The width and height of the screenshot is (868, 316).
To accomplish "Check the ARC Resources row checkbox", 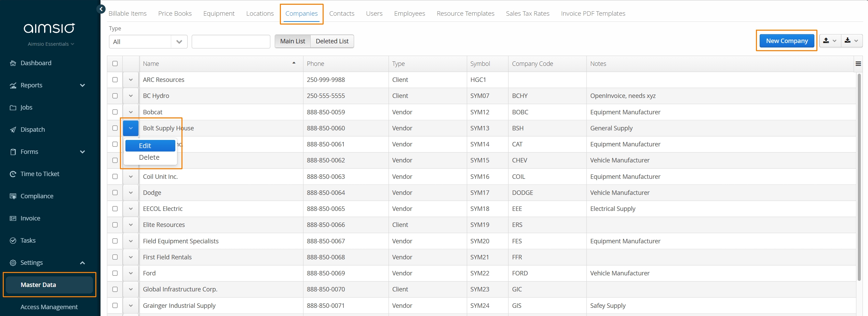I will click(x=115, y=80).
